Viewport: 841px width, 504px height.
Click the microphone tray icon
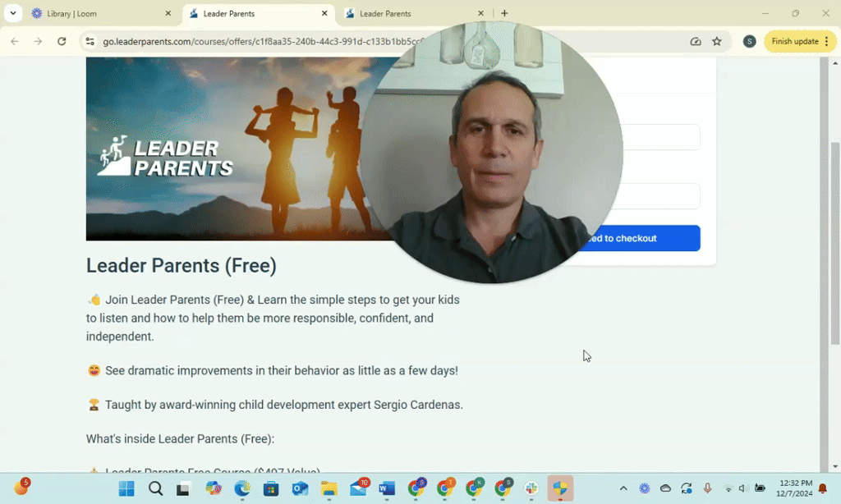(x=707, y=488)
